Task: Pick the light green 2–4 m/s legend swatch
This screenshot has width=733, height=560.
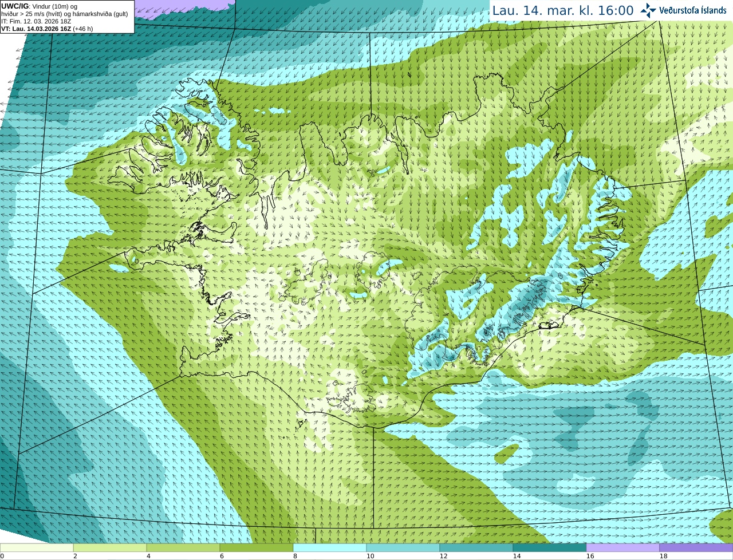Action: click(x=110, y=548)
